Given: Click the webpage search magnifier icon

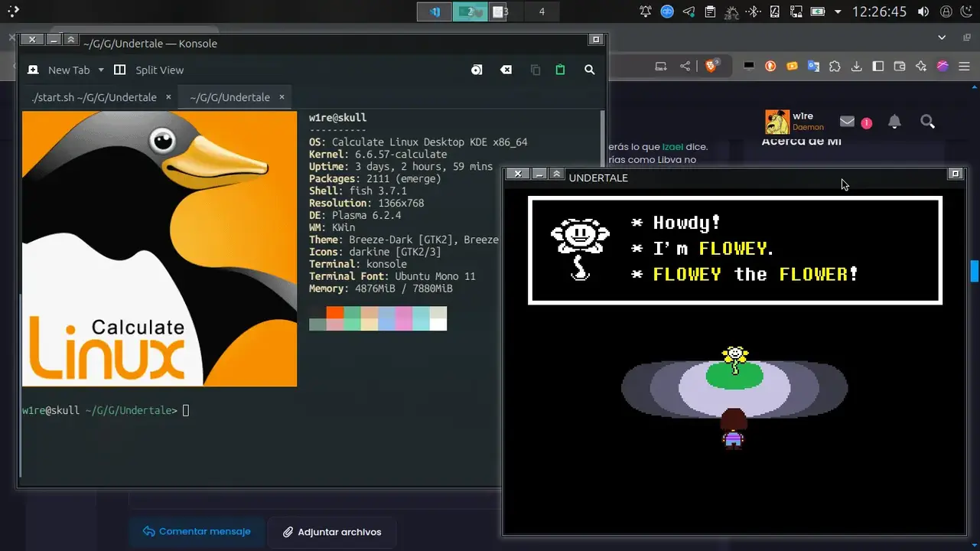Looking at the screenshot, I should [927, 122].
